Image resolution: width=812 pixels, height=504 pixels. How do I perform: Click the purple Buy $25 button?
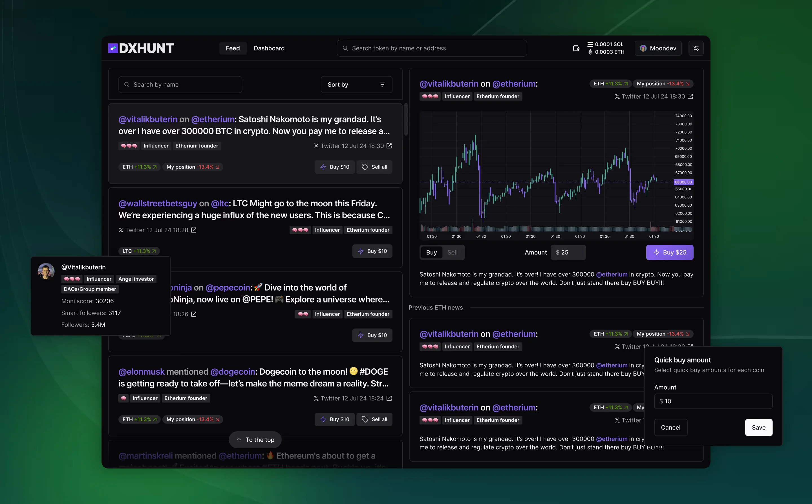[670, 252]
